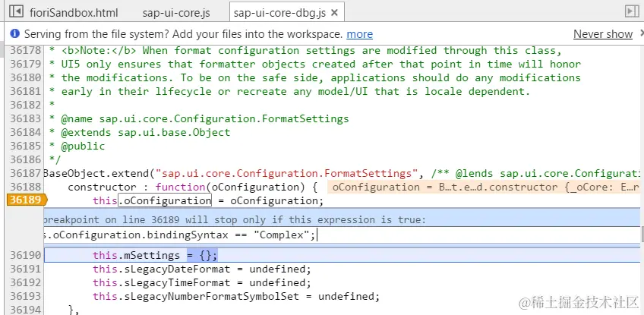The width and height of the screenshot is (644, 315).
Task: Click the string "sap.ui.core.Configuration.FormatSettings" on line 36187
Action: [286, 174]
